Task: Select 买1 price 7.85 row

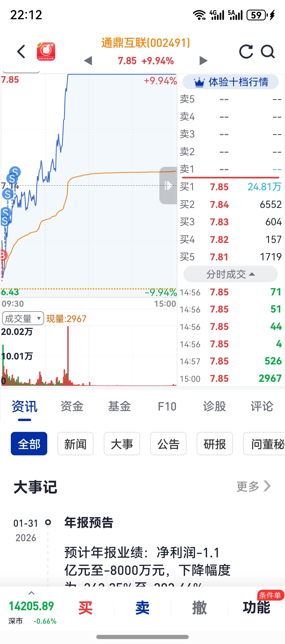Action: (230, 187)
